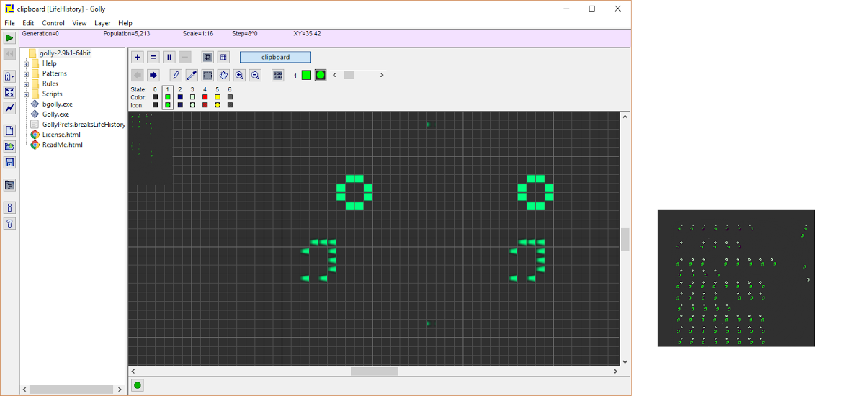Choose the rectangular Select tool
868x396 pixels.
[207, 75]
